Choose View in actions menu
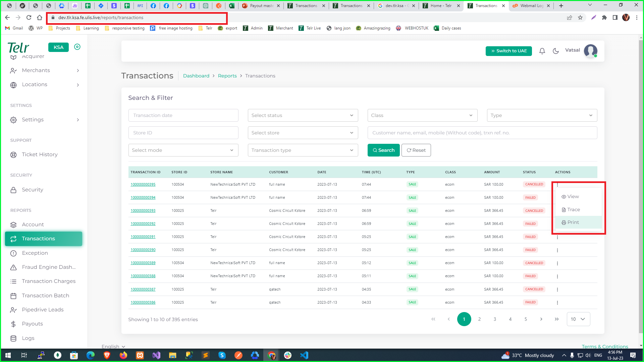644x362 pixels. tap(579, 197)
